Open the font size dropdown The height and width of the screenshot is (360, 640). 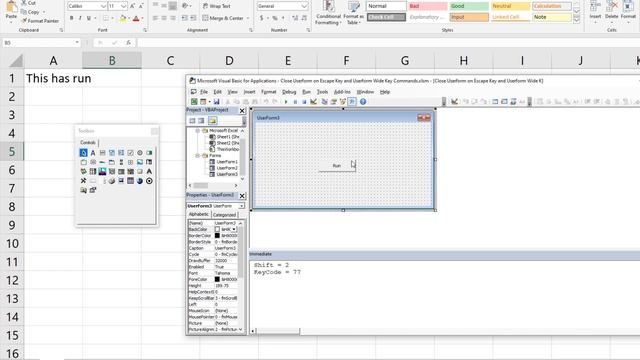click(124, 7)
